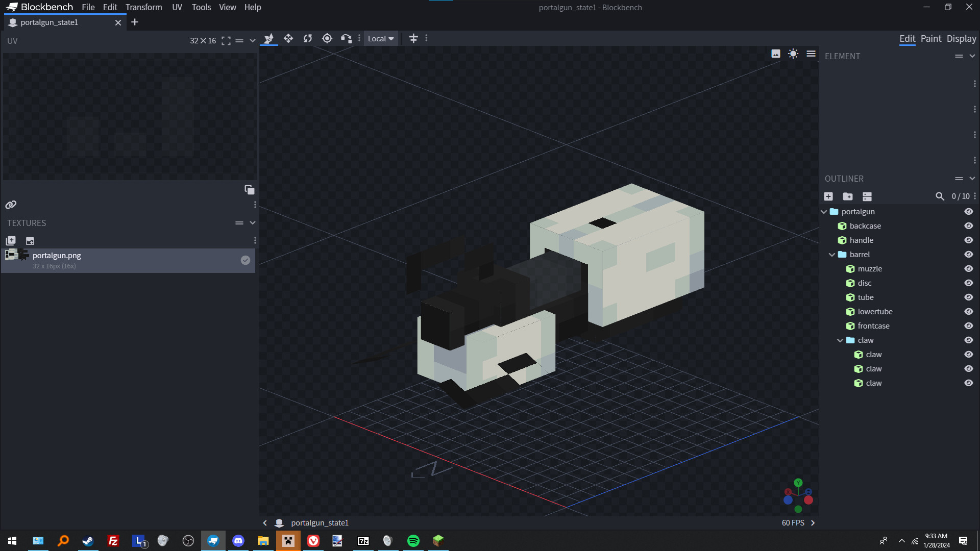980x551 pixels.
Task: Hide the backcase element
Action: point(969,226)
